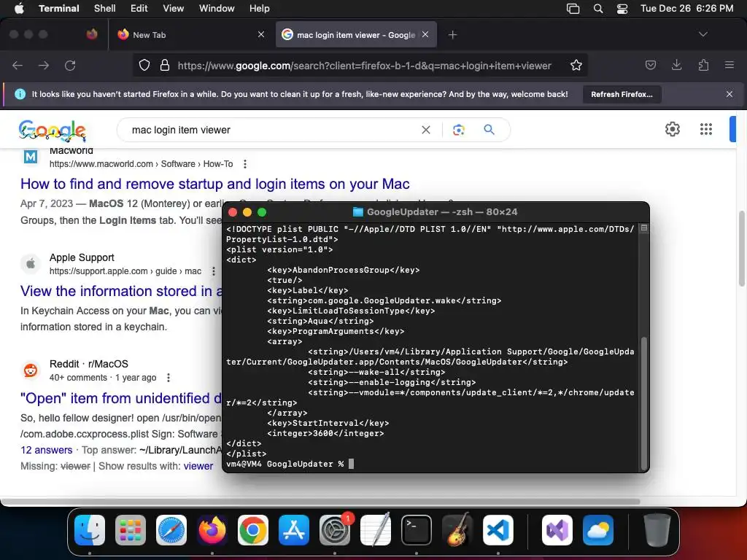Open the Window menu
Screen dimensions: 747x560
tap(217, 8)
